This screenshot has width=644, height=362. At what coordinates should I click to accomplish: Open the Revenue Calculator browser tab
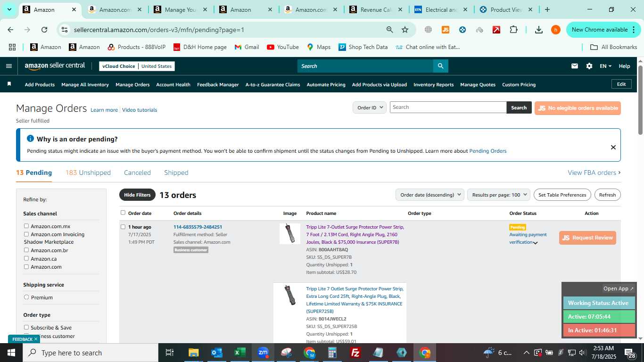click(376, 9)
